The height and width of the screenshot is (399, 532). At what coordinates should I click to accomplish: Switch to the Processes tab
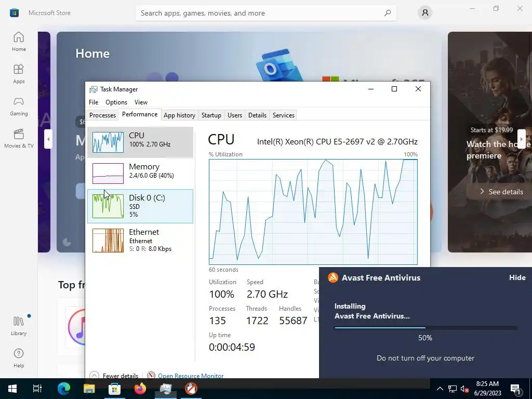(x=102, y=115)
